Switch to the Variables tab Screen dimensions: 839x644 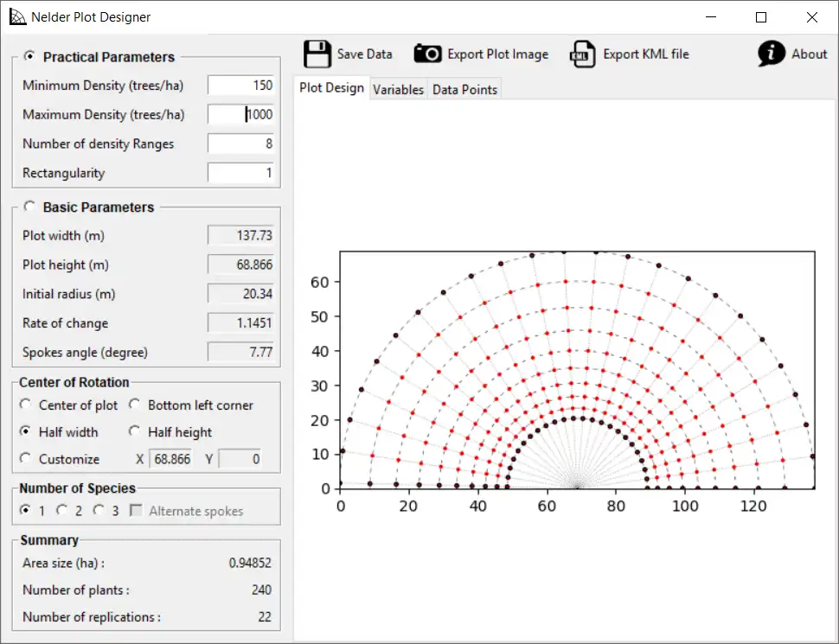click(x=398, y=89)
